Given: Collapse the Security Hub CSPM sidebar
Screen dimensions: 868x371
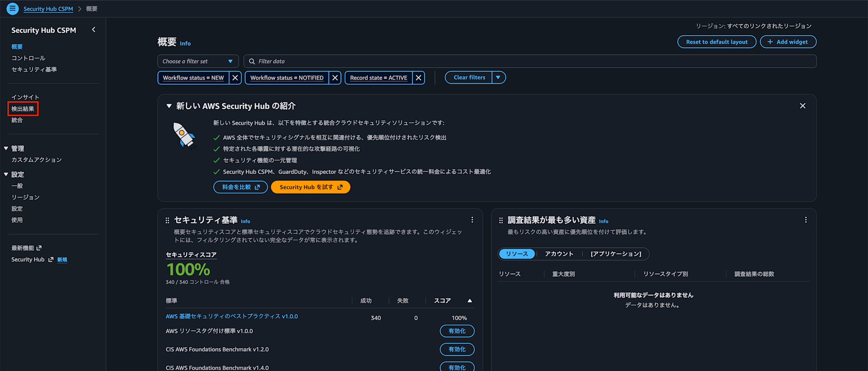Looking at the screenshot, I should click(x=94, y=30).
